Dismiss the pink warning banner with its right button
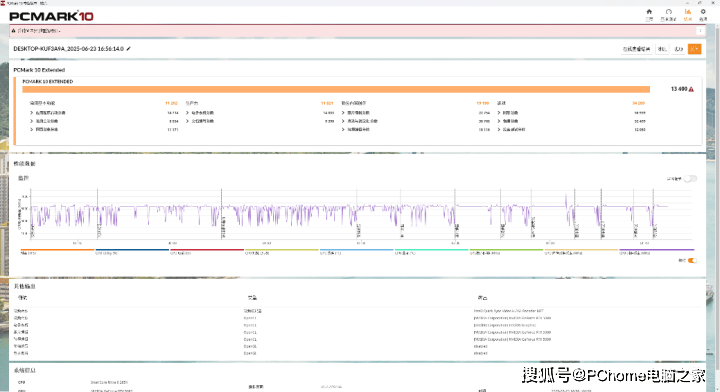 700,31
